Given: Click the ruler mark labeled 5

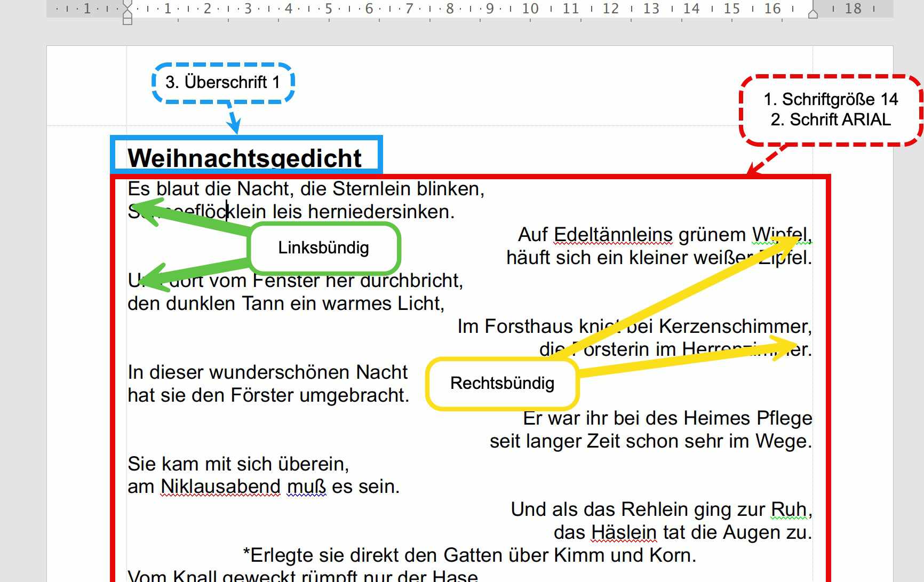Looking at the screenshot, I should 329,9.
